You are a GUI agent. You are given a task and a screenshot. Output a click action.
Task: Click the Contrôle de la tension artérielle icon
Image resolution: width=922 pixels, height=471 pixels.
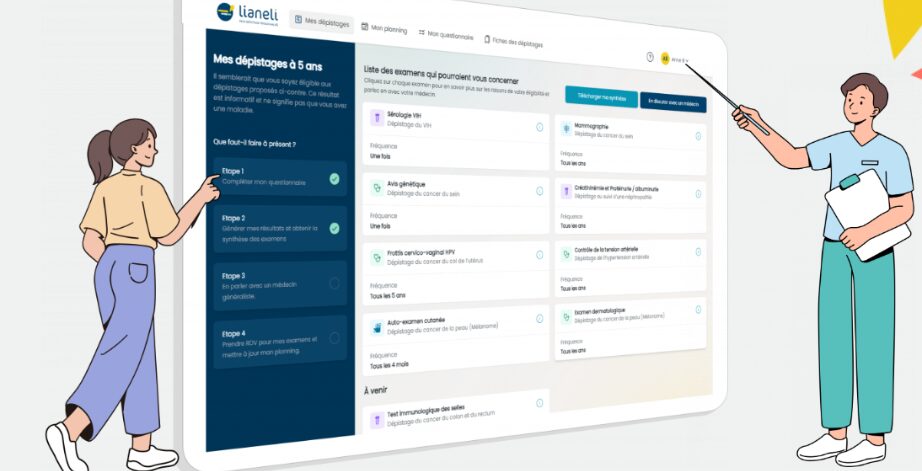coord(566,253)
